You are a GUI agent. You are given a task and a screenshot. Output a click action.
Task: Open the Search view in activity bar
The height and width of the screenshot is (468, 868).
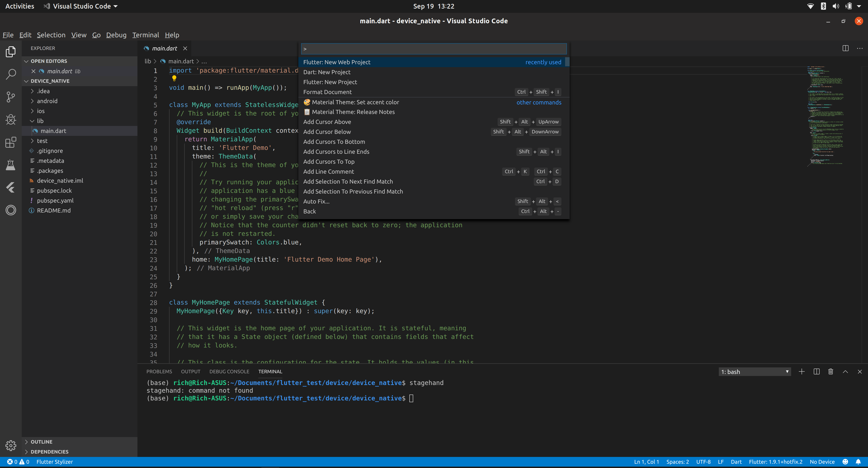click(11, 74)
